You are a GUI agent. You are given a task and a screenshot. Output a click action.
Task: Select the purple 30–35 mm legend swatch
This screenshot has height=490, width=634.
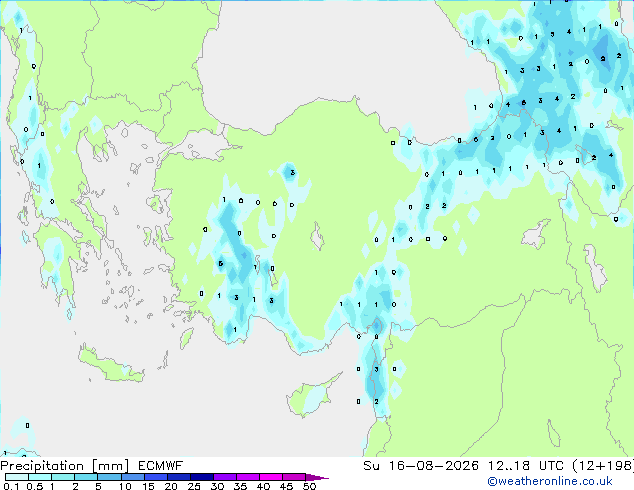[x=225, y=477]
